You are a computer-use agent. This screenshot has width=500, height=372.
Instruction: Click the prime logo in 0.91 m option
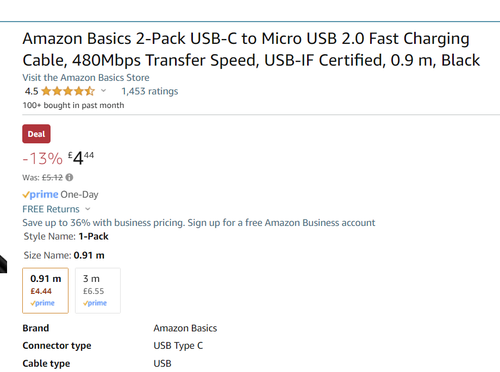42,303
